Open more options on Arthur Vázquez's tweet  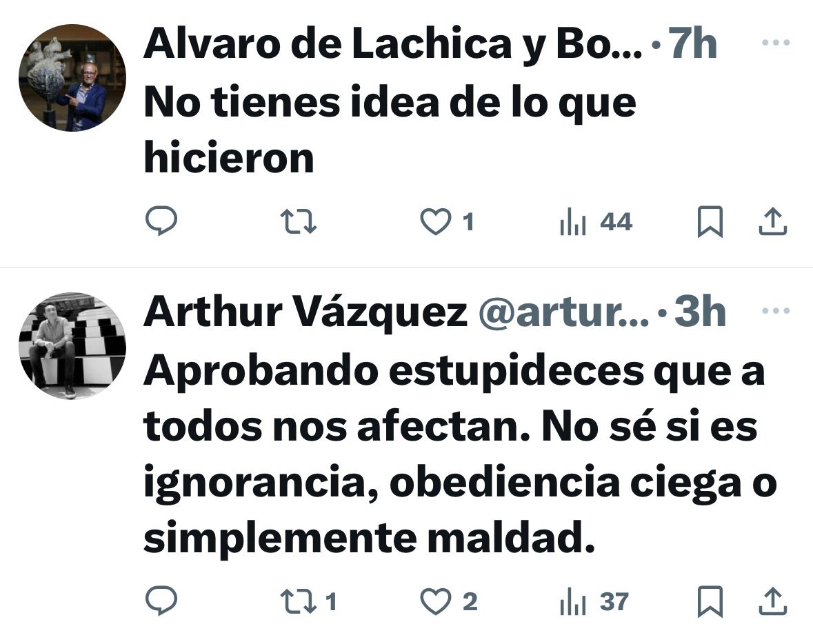tap(776, 311)
